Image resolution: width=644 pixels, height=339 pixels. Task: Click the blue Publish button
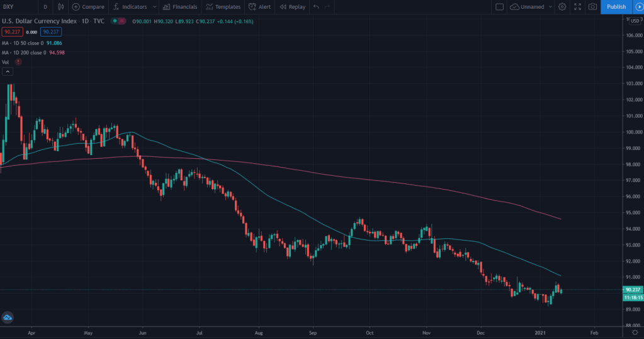click(616, 7)
